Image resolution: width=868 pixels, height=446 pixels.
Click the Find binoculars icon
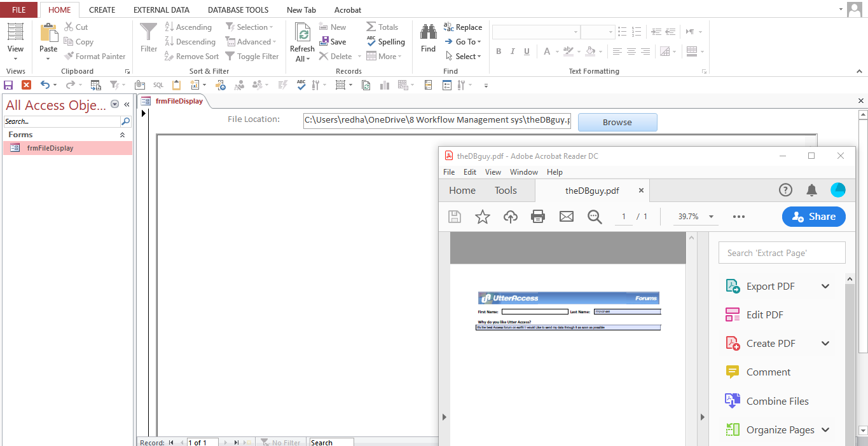pyautogui.click(x=429, y=32)
